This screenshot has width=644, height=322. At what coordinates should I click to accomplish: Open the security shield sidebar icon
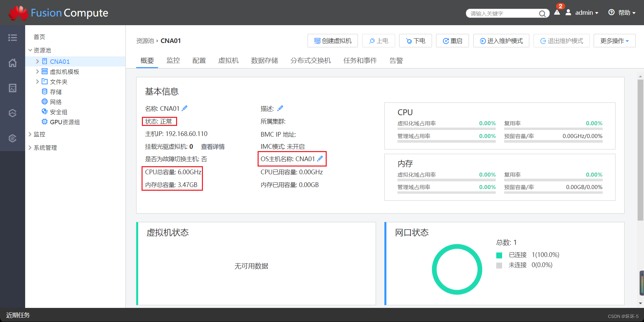12,138
